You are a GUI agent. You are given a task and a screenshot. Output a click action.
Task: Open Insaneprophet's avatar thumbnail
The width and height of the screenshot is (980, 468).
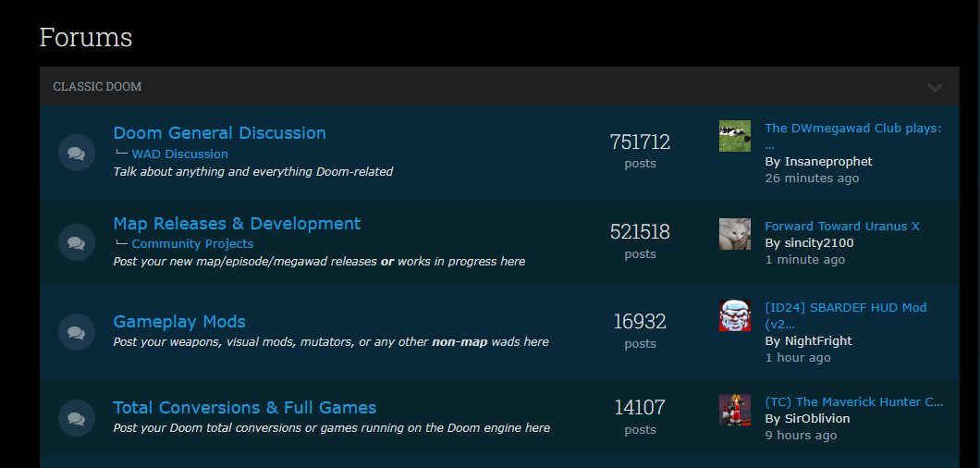[735, 136]
